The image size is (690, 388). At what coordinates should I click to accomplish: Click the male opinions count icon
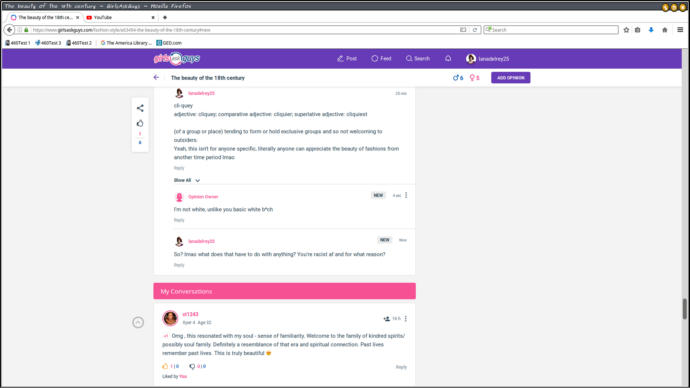[x=458, y=78]
